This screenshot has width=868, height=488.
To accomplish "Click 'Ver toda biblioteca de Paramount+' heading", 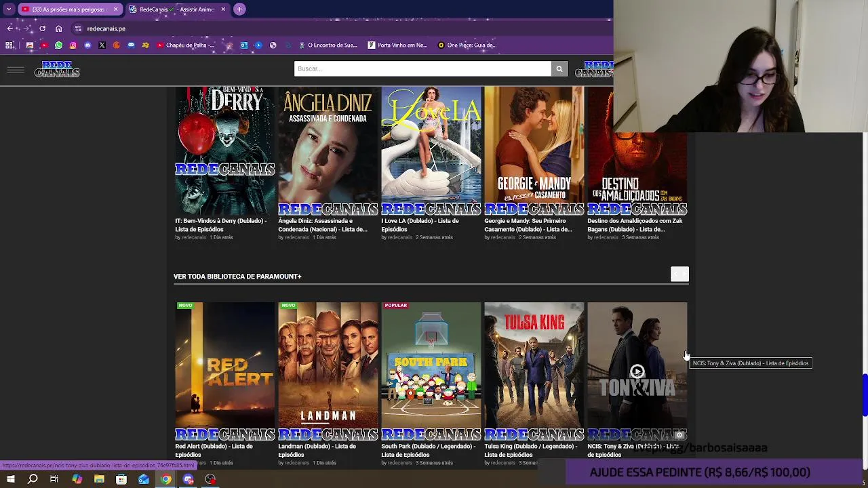I will click(x=237, y=277).
